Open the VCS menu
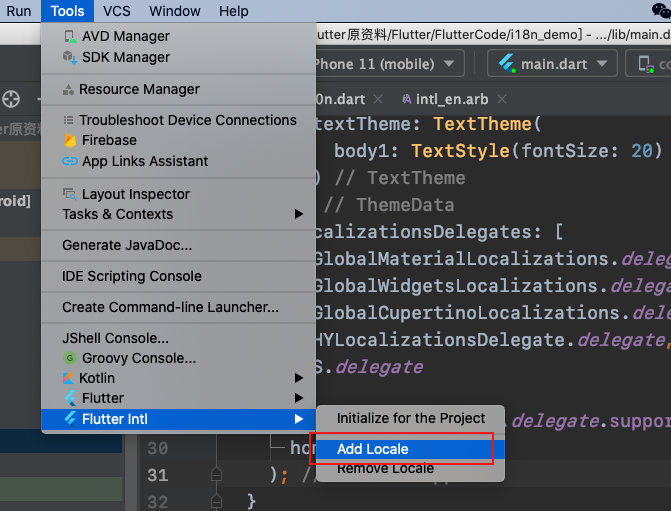 [x=116, y=11]
